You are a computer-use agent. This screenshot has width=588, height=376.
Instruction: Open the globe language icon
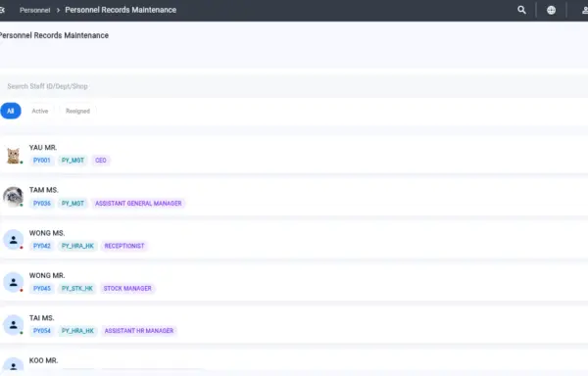point(551,10)
